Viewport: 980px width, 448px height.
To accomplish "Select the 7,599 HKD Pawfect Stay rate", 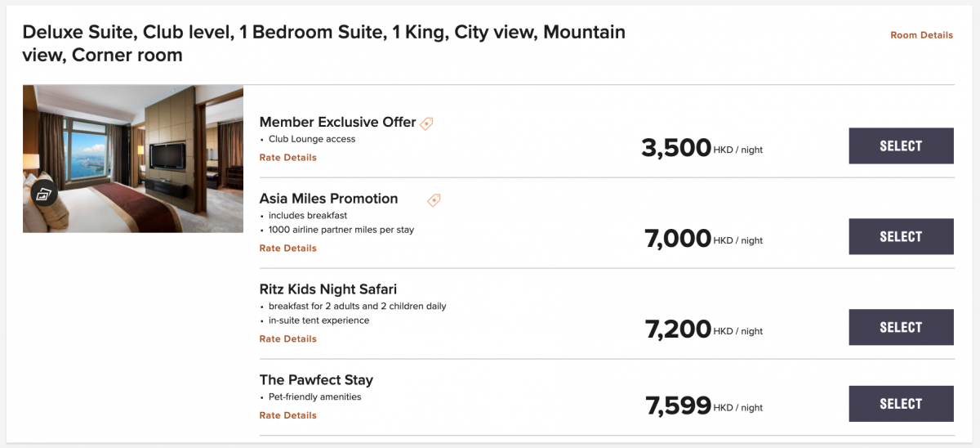I will pos(901,404).
